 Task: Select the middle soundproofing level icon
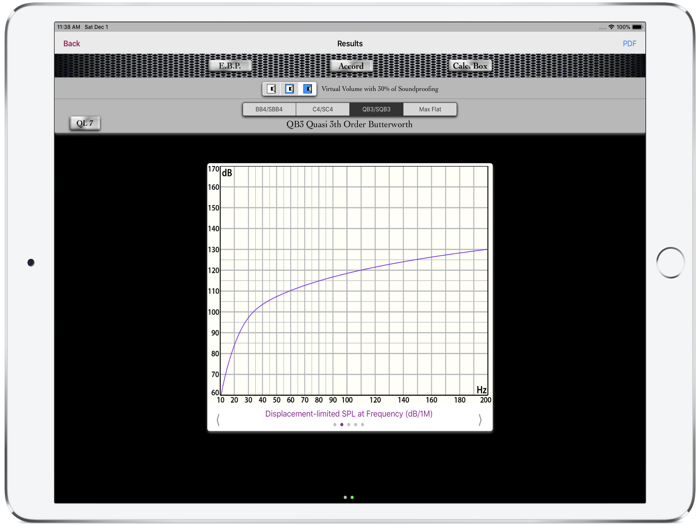(x=289, y=89)
